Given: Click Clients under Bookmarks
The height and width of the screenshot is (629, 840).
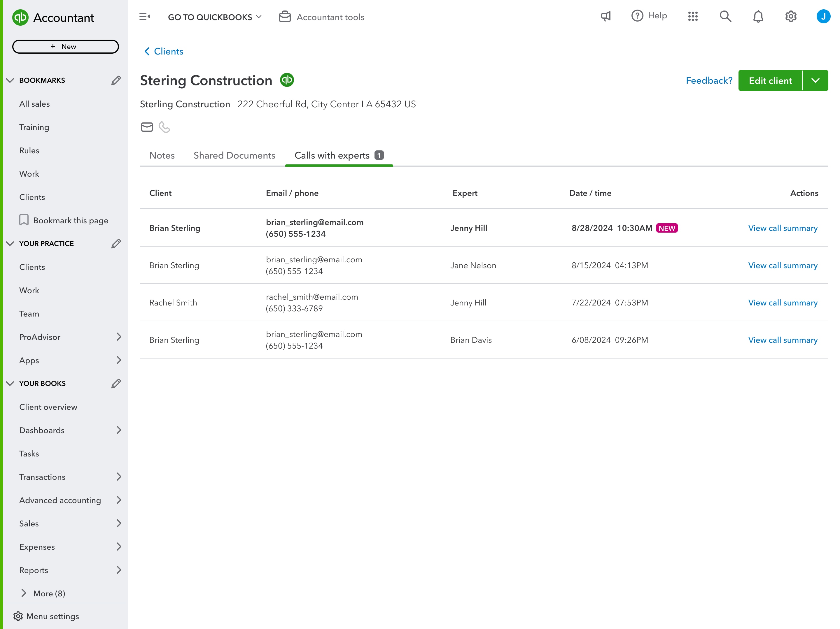Looking at the screenshot, I should point(32,197).
